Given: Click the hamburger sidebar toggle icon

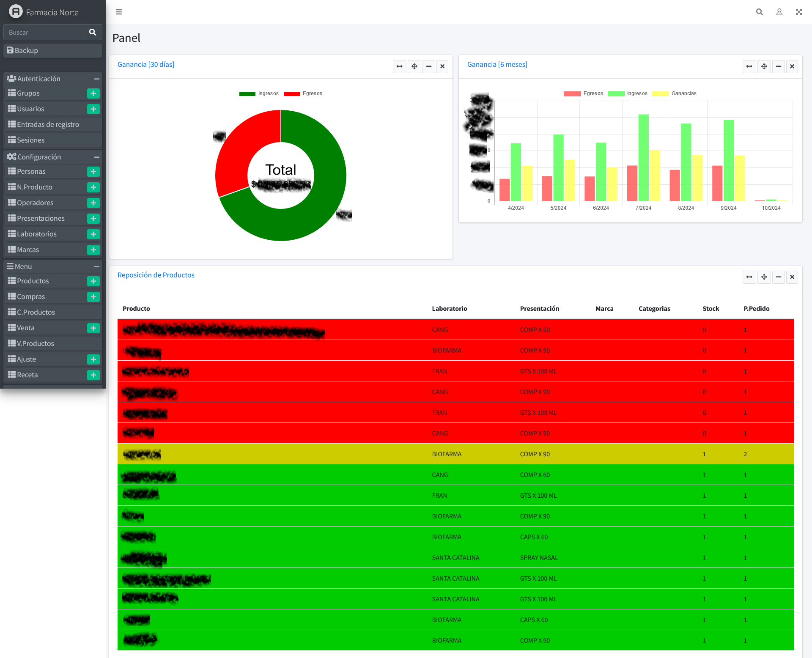Looking at the screenshot, I should (119, 12).
